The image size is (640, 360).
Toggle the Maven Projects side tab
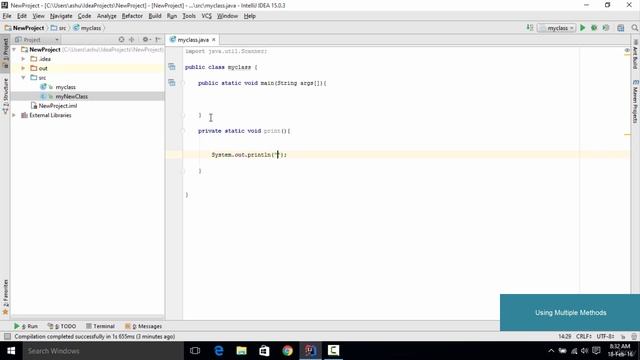[x=635, y=101]
